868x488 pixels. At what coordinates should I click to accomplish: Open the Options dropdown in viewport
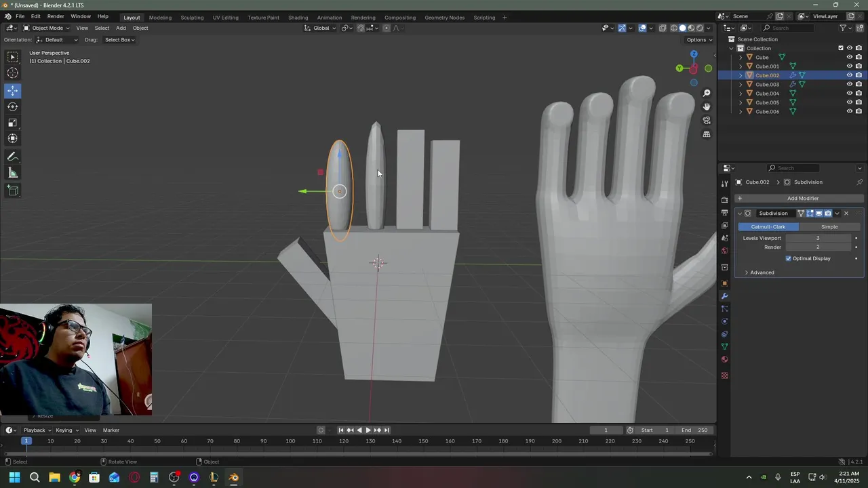click(699, 40)
